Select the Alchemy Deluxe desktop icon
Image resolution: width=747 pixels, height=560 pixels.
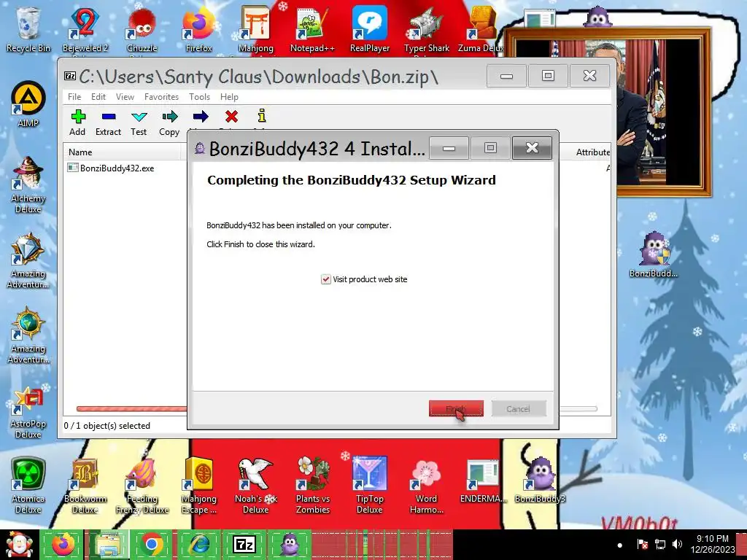point(28,184)
